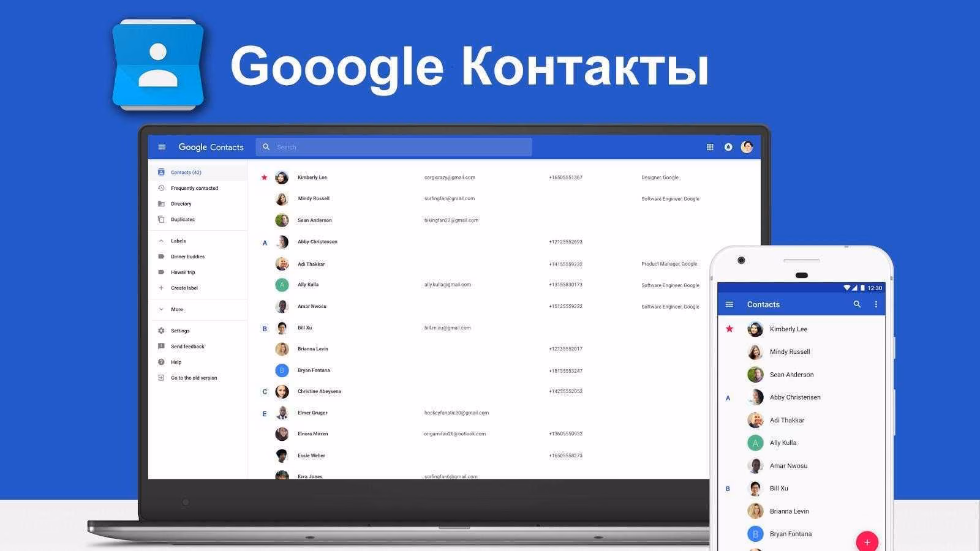Click the exit icon beside old version
This screenshot has height=551, width=980.
coord(161,378)
